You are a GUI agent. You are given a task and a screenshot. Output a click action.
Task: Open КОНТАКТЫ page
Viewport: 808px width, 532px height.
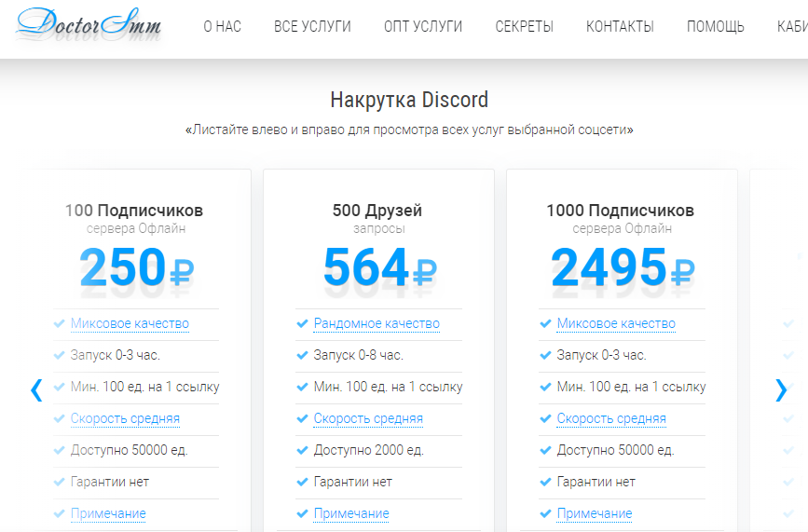[620, 26]
